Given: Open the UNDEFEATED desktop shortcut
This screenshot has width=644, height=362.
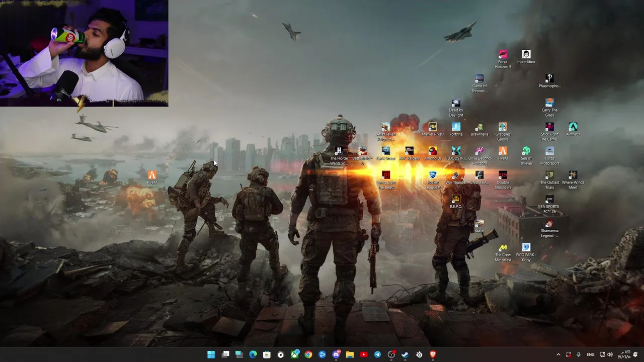Looking at the screenshot, I should tap(479, 177).
